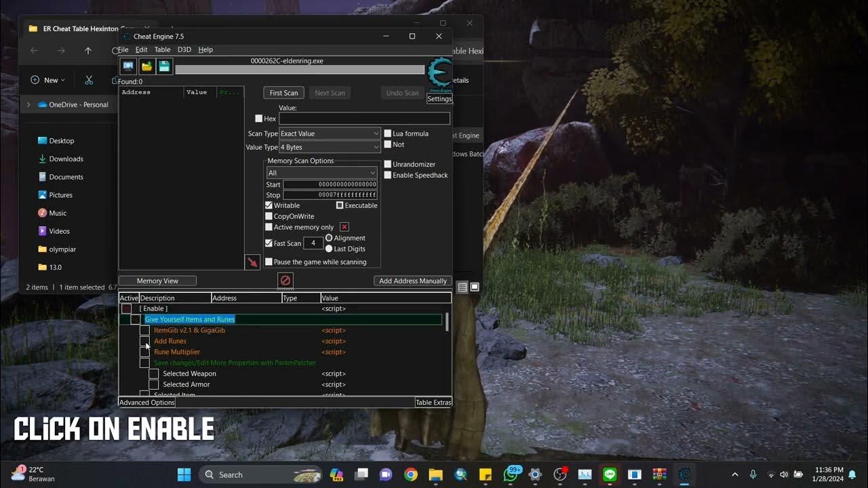Open the Windows Start menu
Image resolution: width=868 pixels, height=488 pixels.
pyautogui.click(x=184, y=474)
